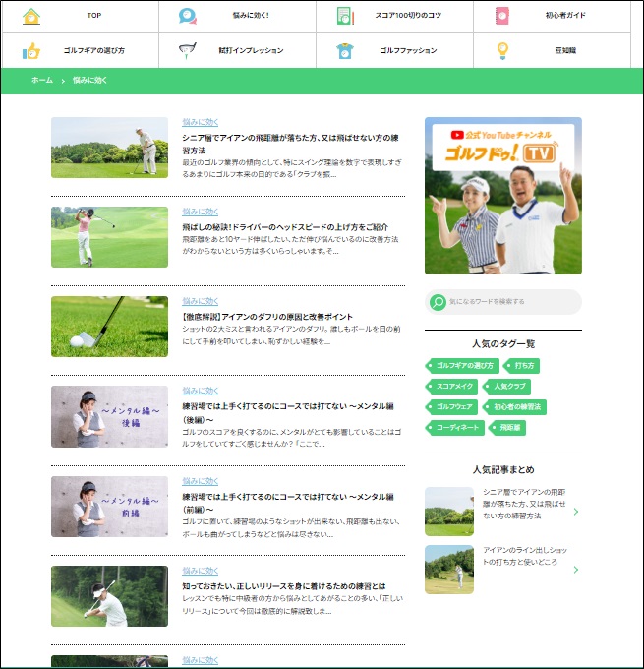Image resolution: width=644 pixels, height=669 pixels.
Task: Click excerpt text ショットの2大ミスと言われる
Action: [x=291, y=335]
